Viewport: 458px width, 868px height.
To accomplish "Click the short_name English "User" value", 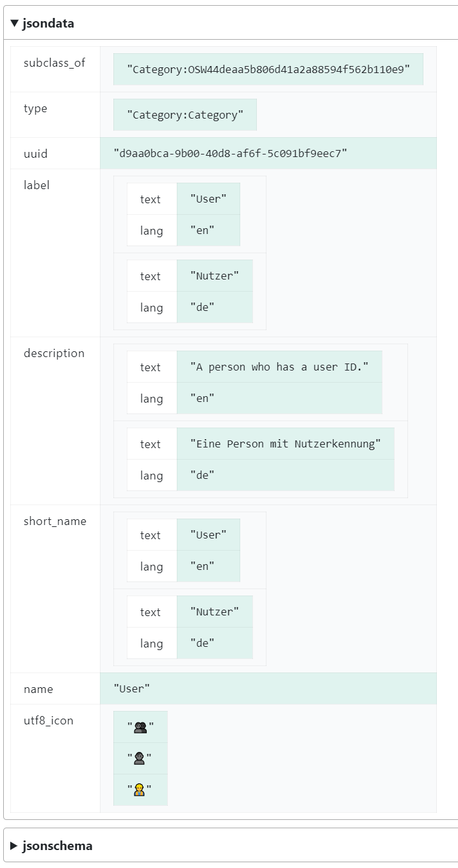I will [208, 535].
